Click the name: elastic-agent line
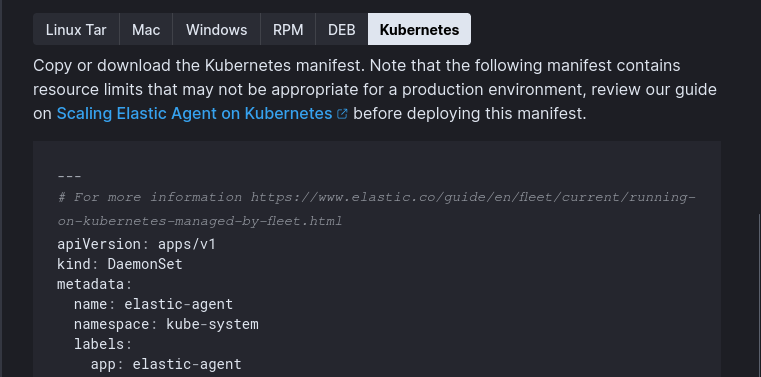Screen dimensions: 761x377 (153, 304)
